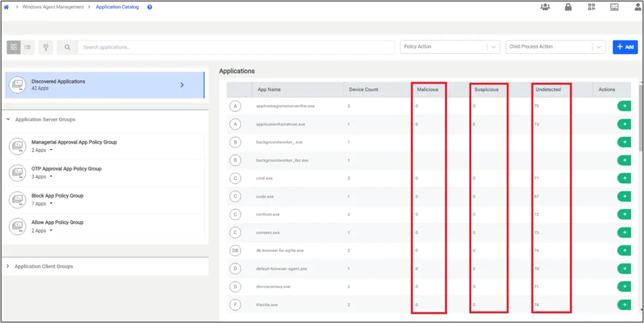Click green arrow for backgroundworker_.exe
Image resolution: width=644 pixels, height=323 pixels.
pyautogui.click(x=624, y=142)
